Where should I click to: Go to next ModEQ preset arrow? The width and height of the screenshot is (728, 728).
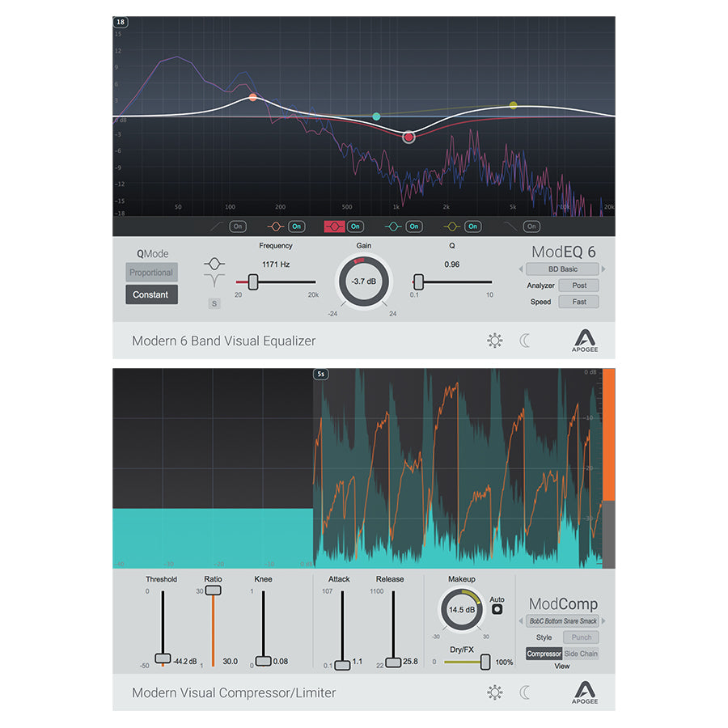pos(603,269)
